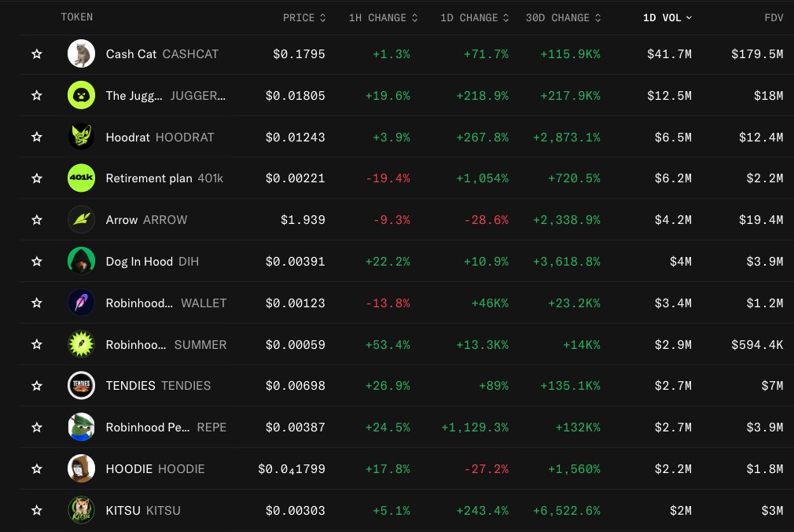Sort by 1D CHANGE column
The image size is (794, 532).
(x=475, y=18)
